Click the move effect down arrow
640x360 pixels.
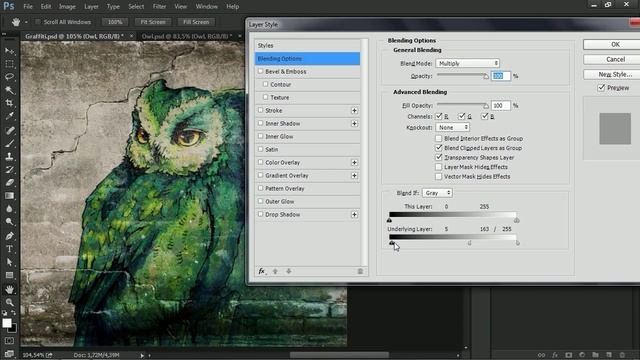(x=289, y=271)
